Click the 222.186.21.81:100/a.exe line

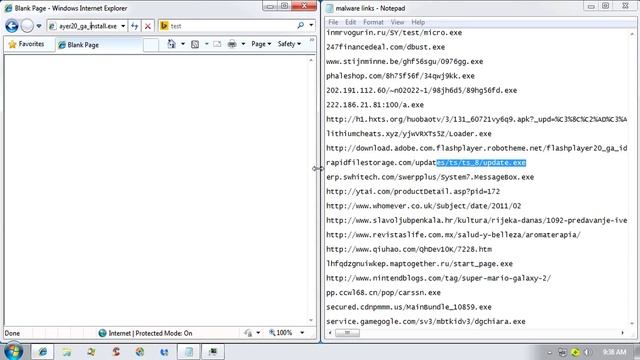pyautogui.click(x=375, y=105)
